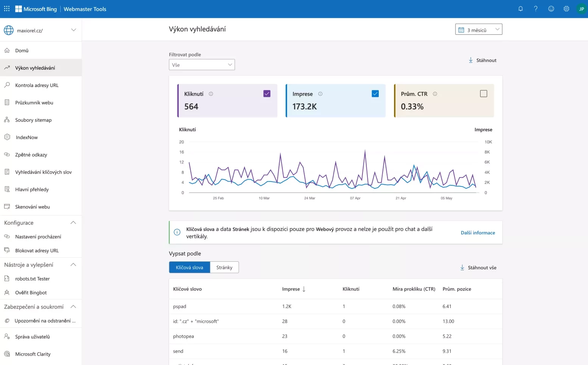Click the Klíčové slovo column header

(187, 289)
